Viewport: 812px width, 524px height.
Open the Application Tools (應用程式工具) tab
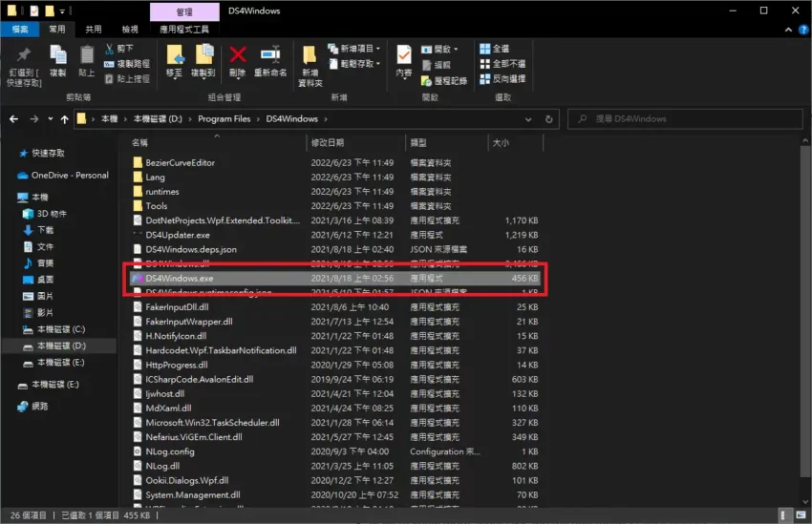pyautogui.click(x=184, y=29)
